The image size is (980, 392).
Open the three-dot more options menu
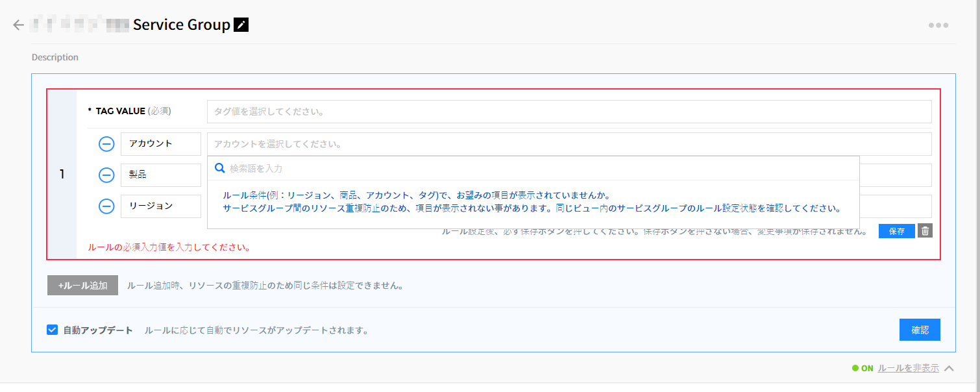coord(938,25)
